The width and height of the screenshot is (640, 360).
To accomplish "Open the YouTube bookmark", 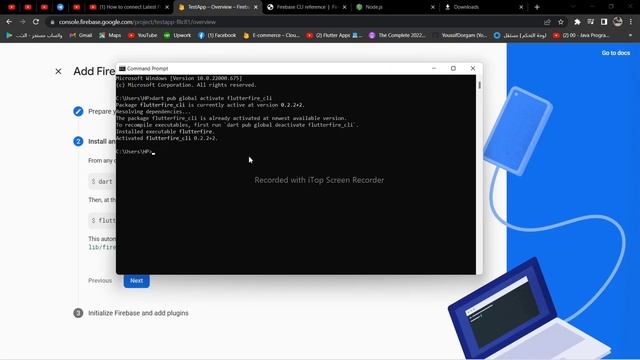I will (142, 36).
